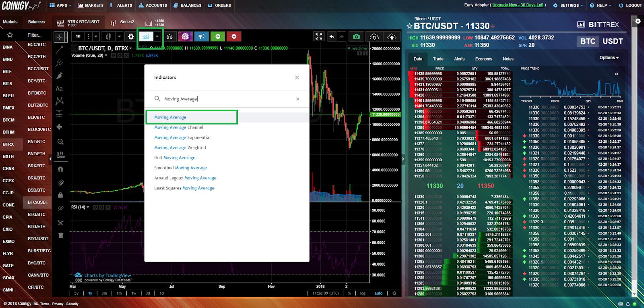Select the BTC/USDT pair in market list
Image resolution: width=644 pixels, height=308 pixels.
click(x=38, y=202)
